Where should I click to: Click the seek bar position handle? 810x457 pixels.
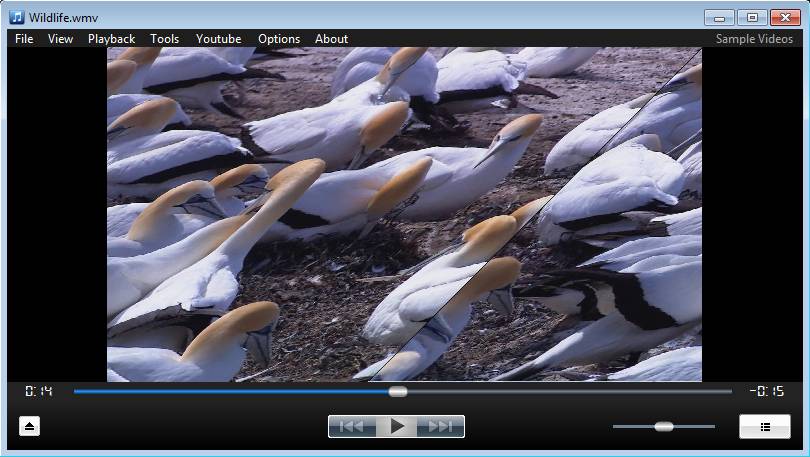(x=398, y=392)
